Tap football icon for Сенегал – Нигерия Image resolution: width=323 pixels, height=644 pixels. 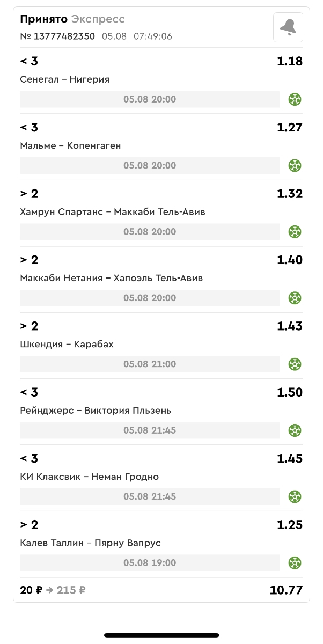click(295, 99)
